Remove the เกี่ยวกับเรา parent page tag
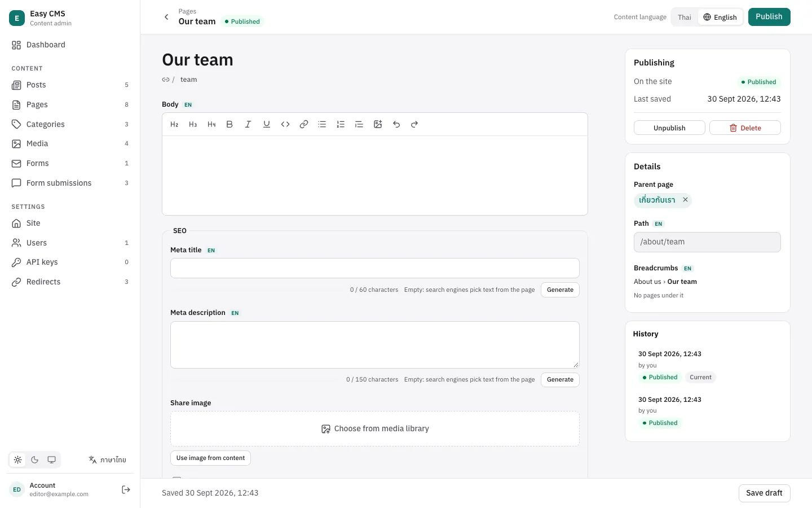This screenshot has width=812, height=508. coord(685,200)
